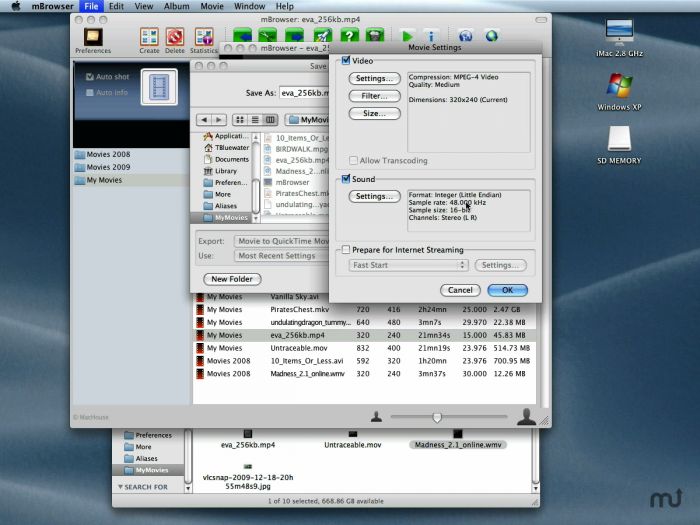Image resolution: width=700 pixels, height=525 pixels.
Task: Open the Movie menu
Action: coord(212,6)
